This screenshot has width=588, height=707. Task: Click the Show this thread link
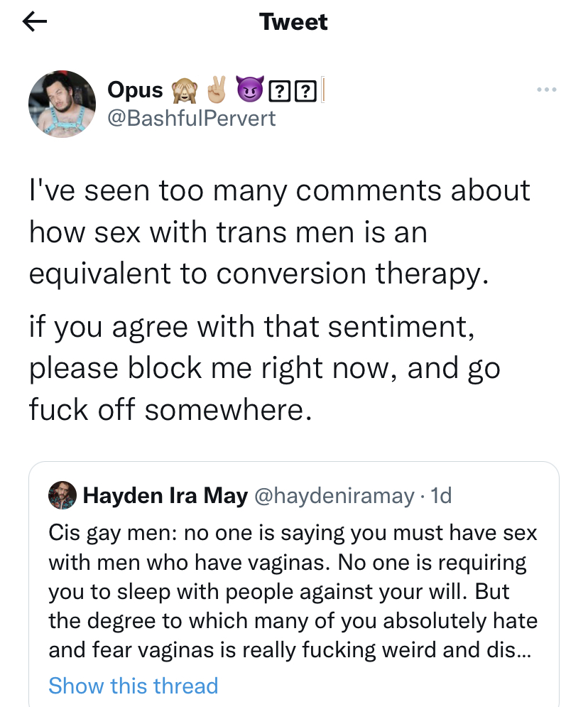point(133,686)
